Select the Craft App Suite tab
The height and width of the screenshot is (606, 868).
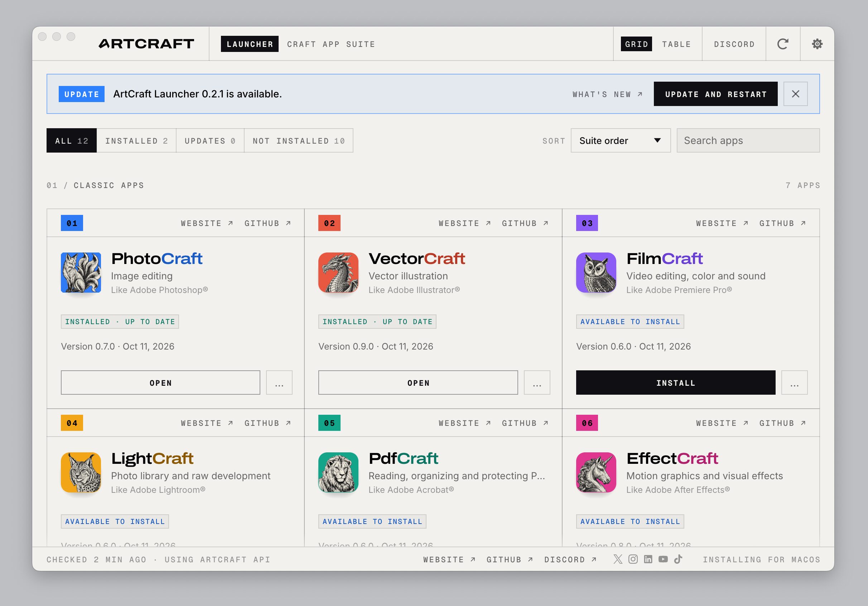pos(331,44)
